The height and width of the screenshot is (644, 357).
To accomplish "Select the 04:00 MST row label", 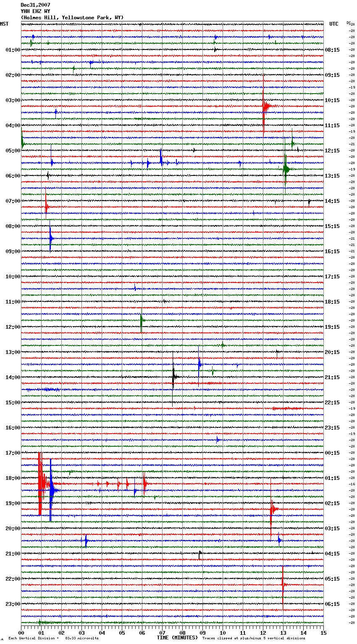I will click(x=13, y=126).
